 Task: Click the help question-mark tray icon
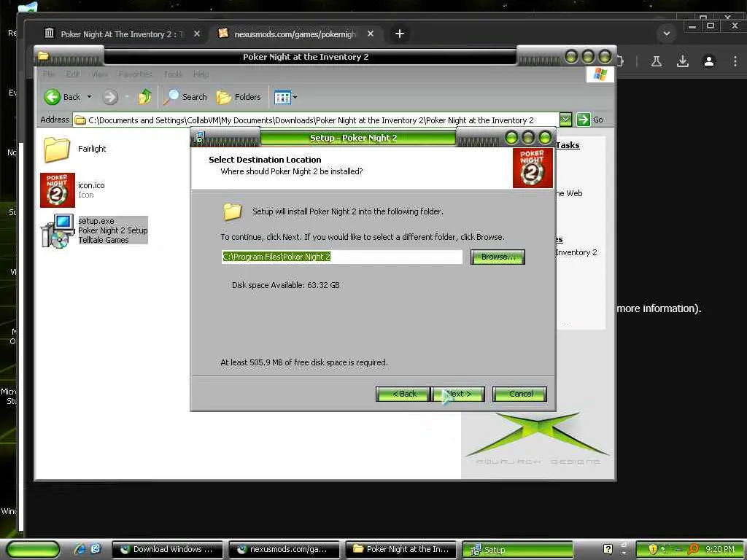pyautogui.click(x=608, y=549)
